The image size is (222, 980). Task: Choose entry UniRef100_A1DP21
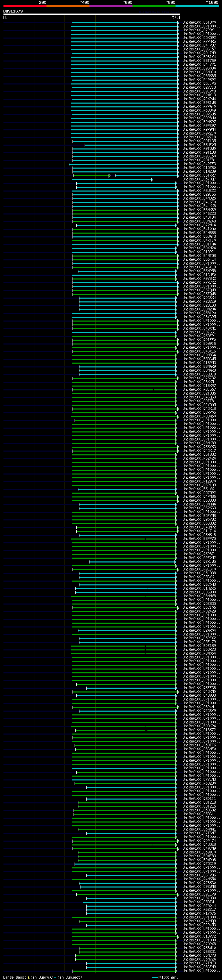click(199, 252)
